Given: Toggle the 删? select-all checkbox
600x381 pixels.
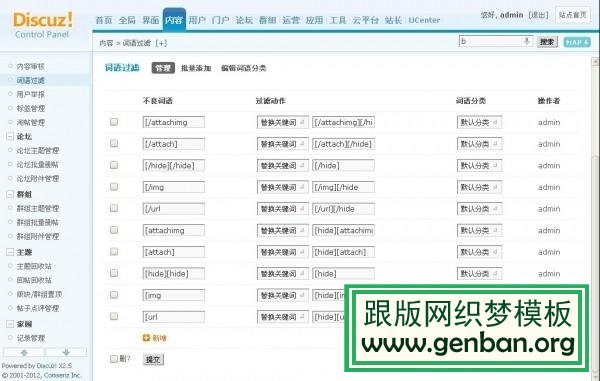Looking at the screenshot, I should coord(114,359).
